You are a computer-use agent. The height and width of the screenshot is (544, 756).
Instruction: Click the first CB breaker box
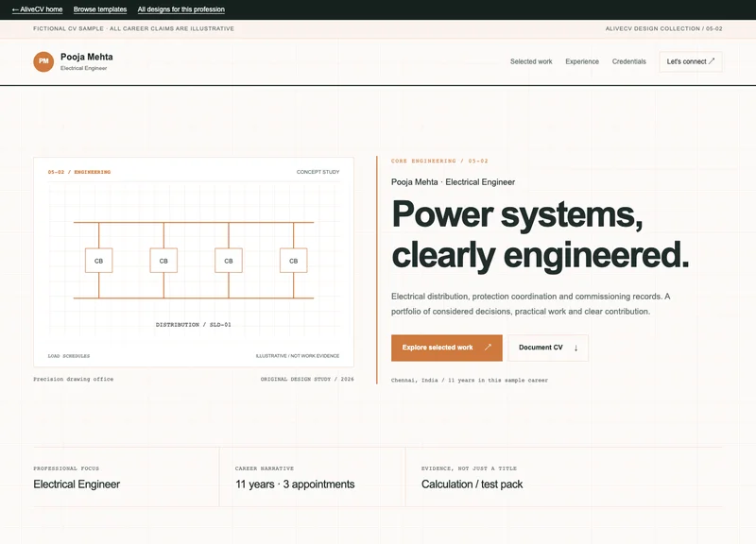(99, 261)
